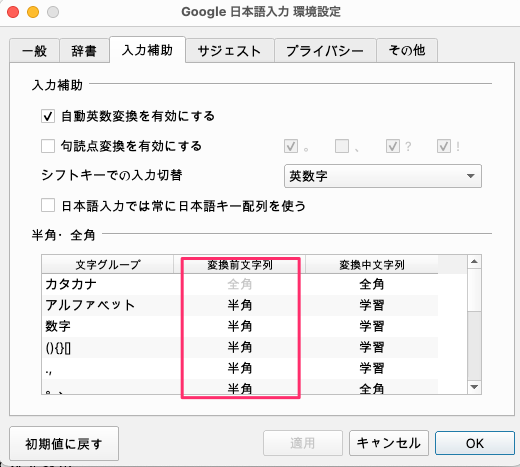Screen dimensions: 520x467
Task: Close the settings window with red button
Action: [x=13, y=12]
